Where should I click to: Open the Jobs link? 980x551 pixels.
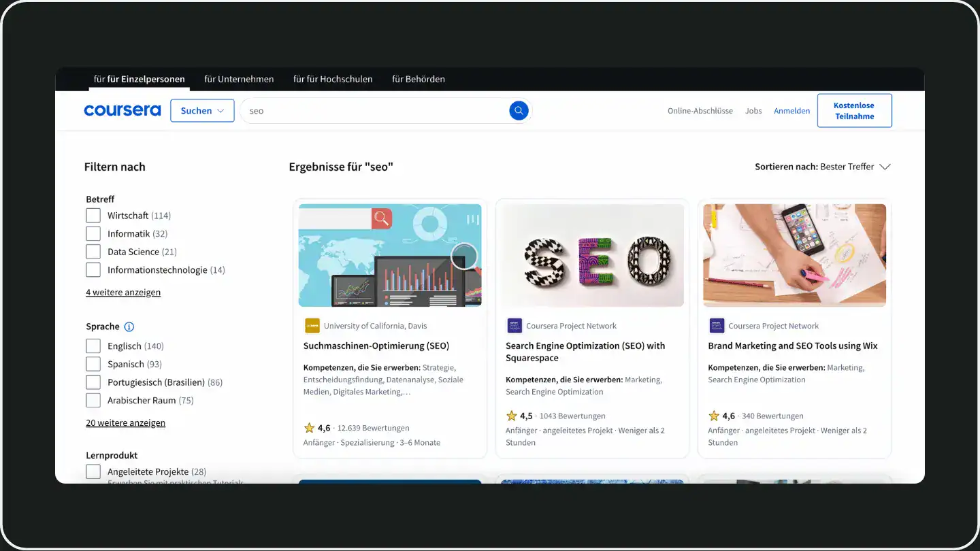(x=753, y=111)
